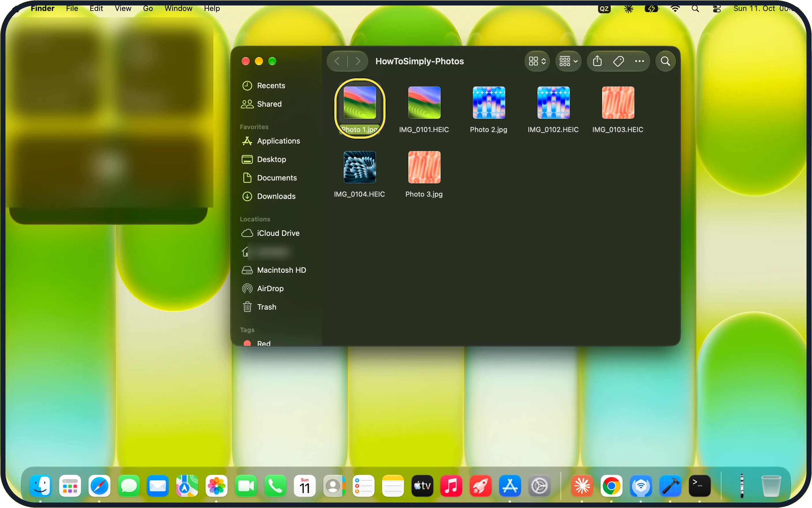
Task: Select the Photo 2.jpg file
Action: [x=488, y=109]
